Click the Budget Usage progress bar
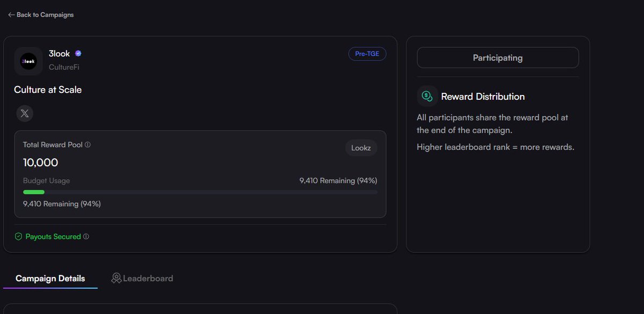Viewport: 644px width, 314px height. pos(200,192)
